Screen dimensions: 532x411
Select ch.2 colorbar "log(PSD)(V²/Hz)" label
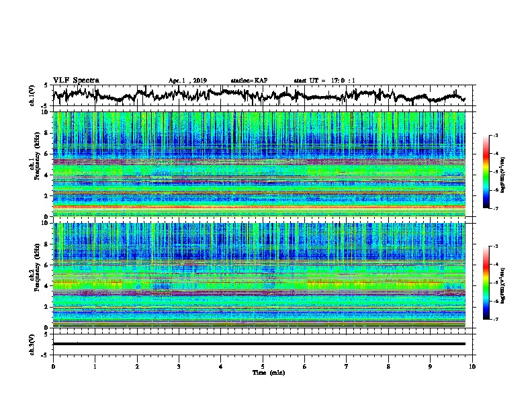coord(503,285)
